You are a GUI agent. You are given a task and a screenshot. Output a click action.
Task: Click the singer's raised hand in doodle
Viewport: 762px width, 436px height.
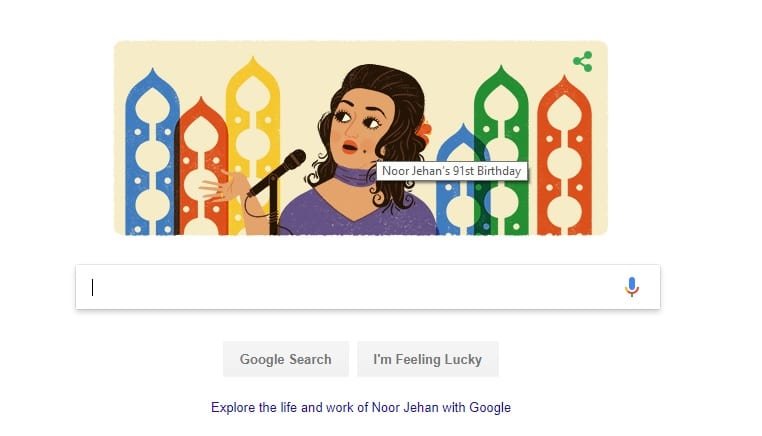pos(224,186)
